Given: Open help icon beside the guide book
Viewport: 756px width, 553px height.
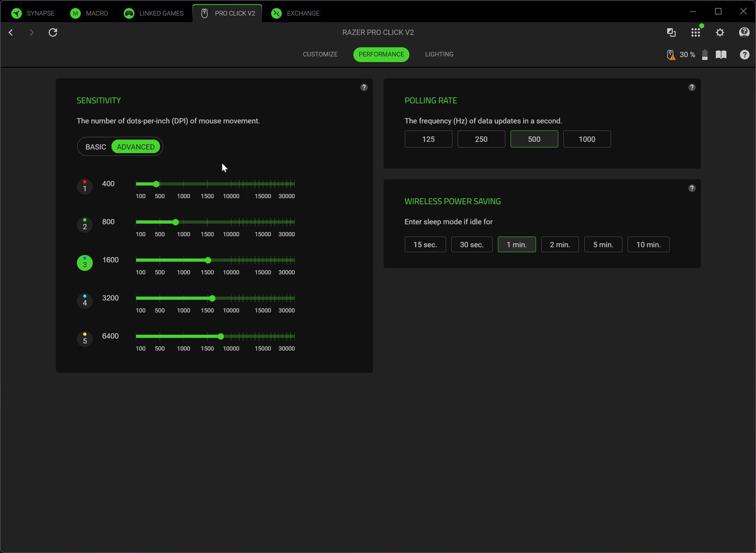Looking at the screenshot, I should pyautogui.click(x=745, y=55).
